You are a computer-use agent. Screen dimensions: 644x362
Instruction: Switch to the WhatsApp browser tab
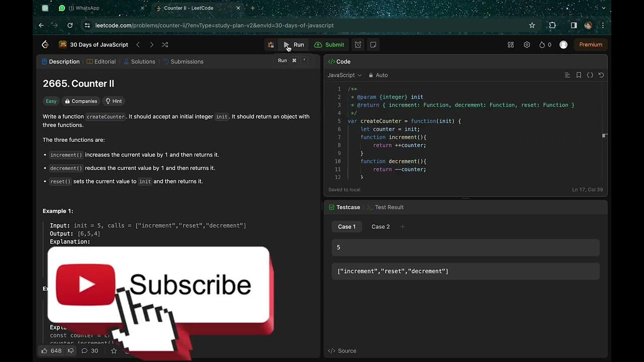pos(101,8)
